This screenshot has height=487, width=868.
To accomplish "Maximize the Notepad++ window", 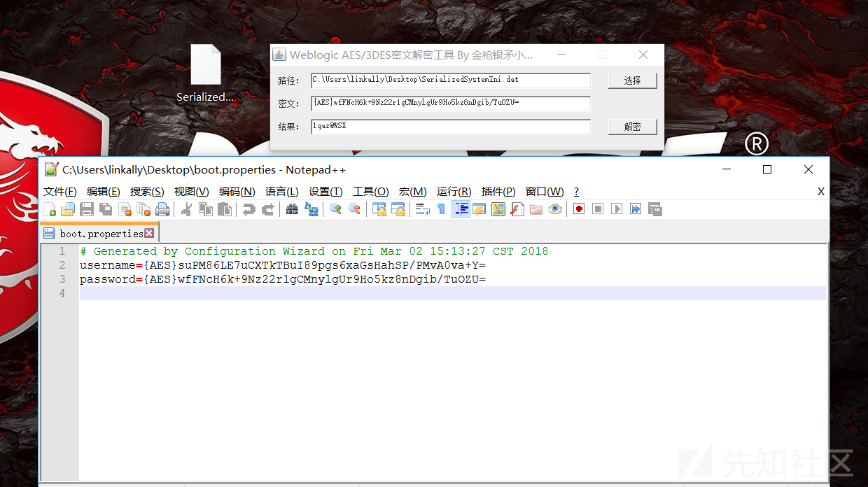I will coord(767,169).
